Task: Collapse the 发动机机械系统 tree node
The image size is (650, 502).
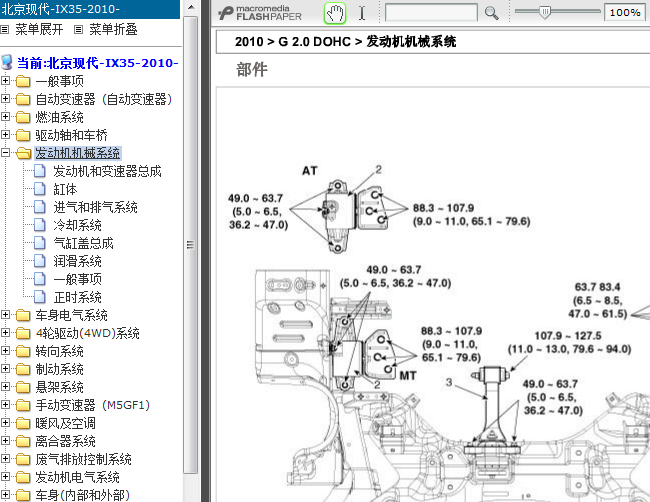Action: [5, 153]
